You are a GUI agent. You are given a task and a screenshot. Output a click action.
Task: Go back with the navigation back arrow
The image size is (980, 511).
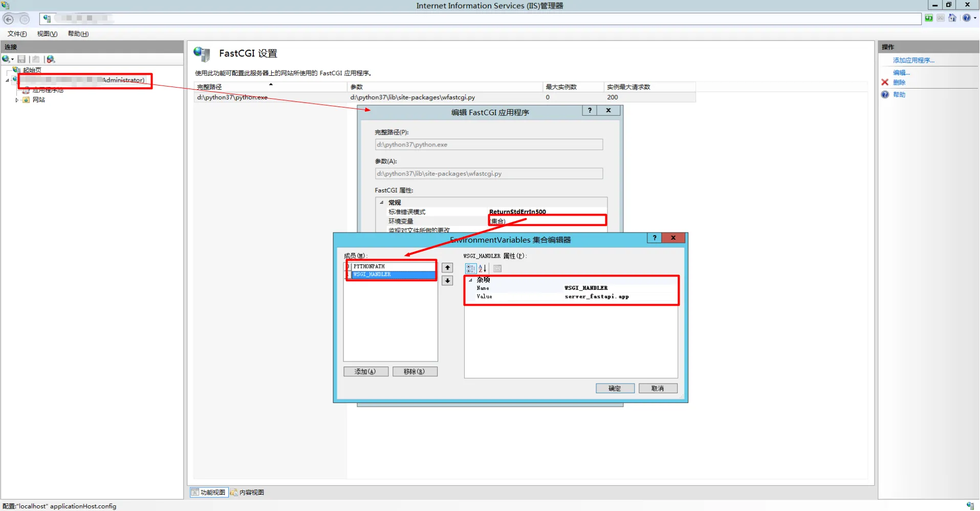point(8,19)
